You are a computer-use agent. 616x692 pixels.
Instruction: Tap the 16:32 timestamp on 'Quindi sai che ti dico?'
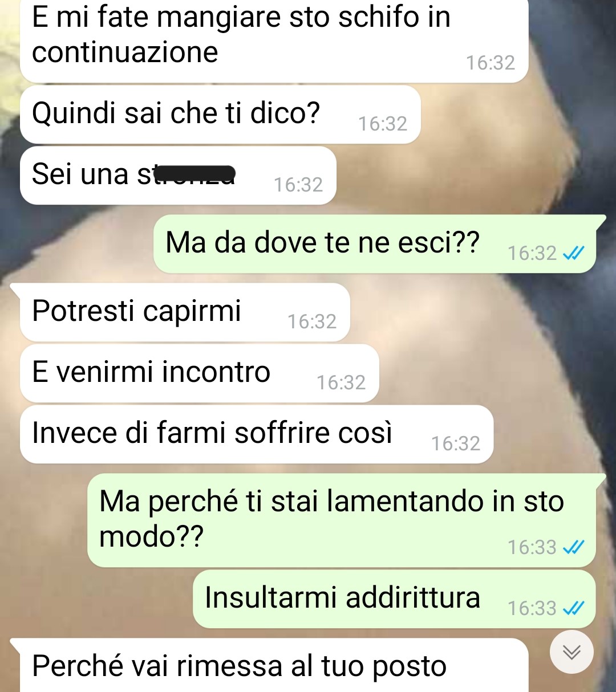(x=383, y=124)
